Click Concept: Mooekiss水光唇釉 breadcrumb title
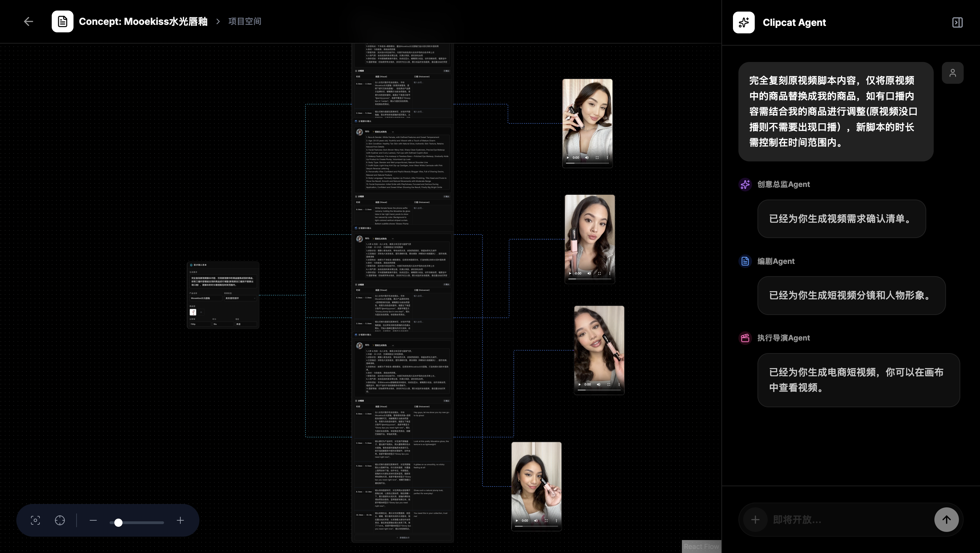Viewport: 980px width, 553px height. [143, 22]
